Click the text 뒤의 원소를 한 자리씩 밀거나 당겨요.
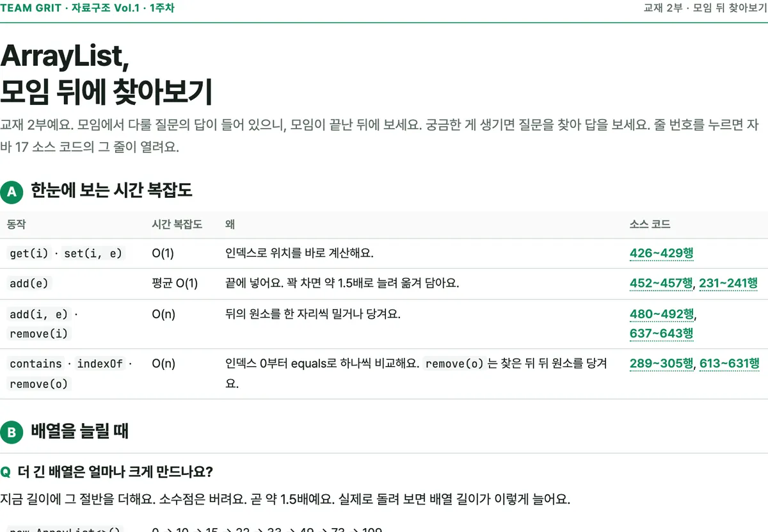This screenshot has width=768, height=532. 313,314
